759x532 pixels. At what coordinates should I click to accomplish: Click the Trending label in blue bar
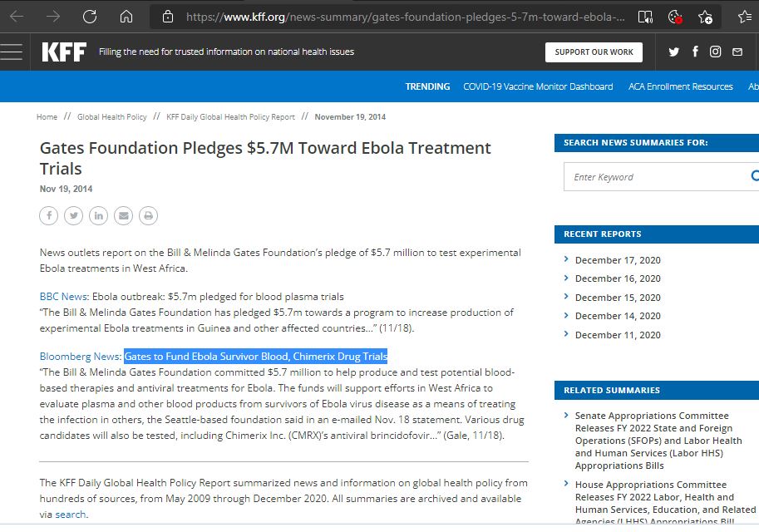427,86
